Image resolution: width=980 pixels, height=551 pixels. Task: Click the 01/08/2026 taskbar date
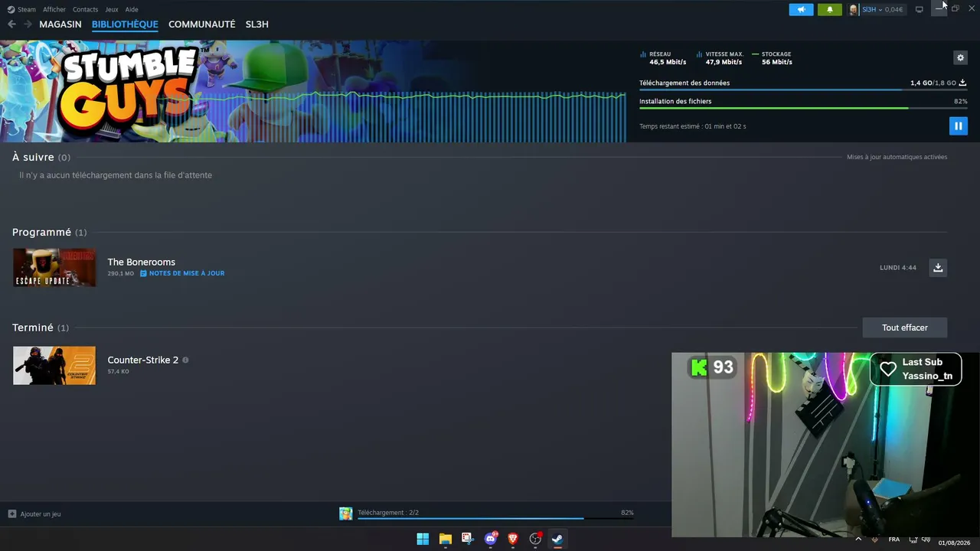coord(953,543)
